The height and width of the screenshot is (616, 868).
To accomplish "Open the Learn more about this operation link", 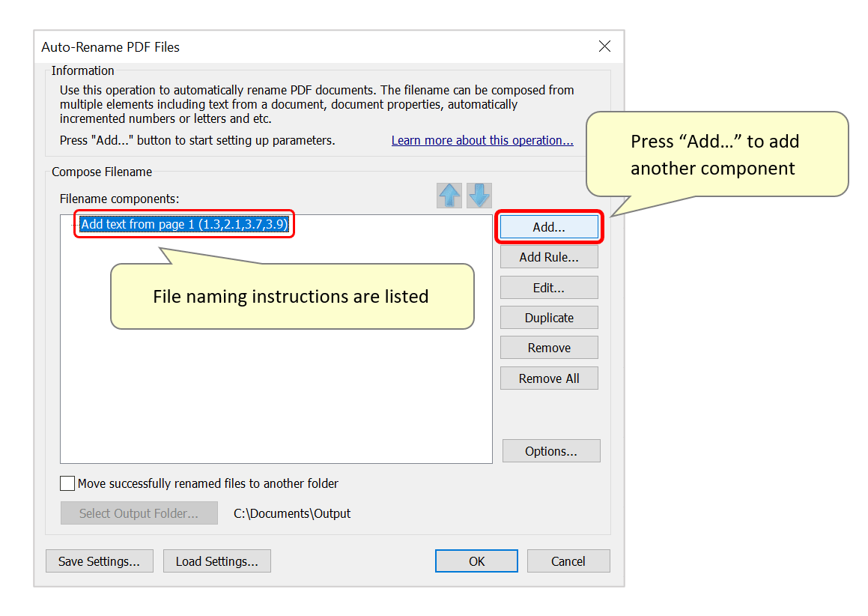I will 482,140.
